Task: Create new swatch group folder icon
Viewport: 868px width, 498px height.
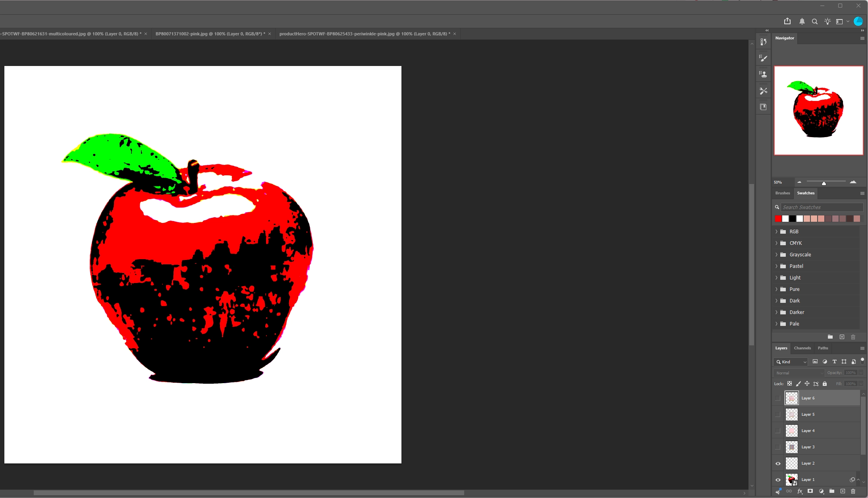Action: tap(830, 337)
